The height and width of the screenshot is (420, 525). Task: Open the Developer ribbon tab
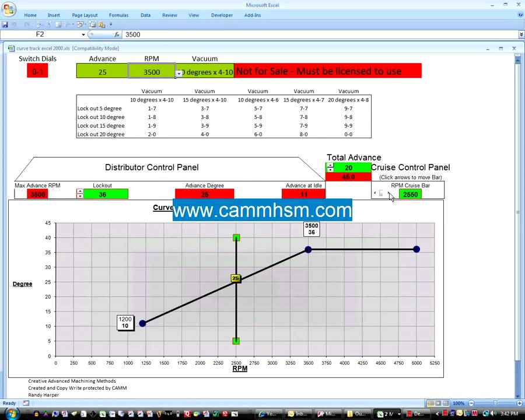click(222, 15)
